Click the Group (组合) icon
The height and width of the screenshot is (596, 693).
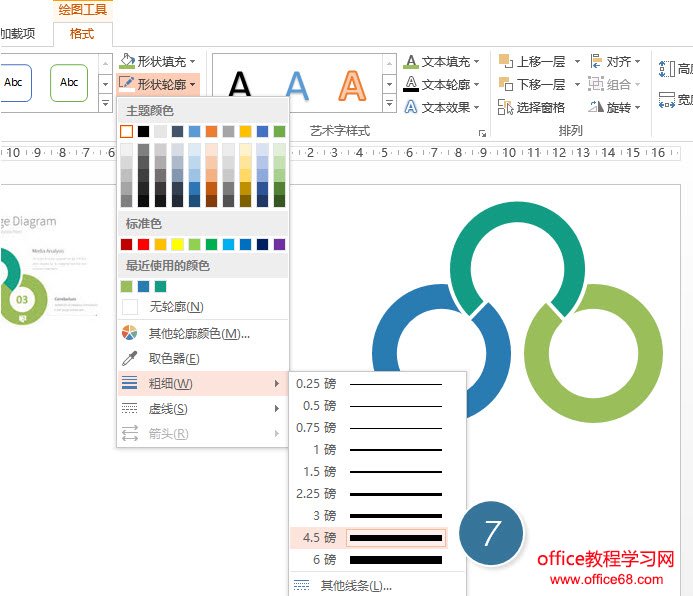pos(596,84)
